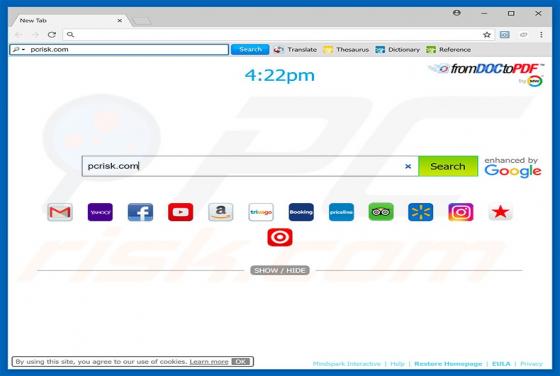Open the Chrome profile icon
The height and width of the screenshot is (376, 560).
tap(456, 13)
